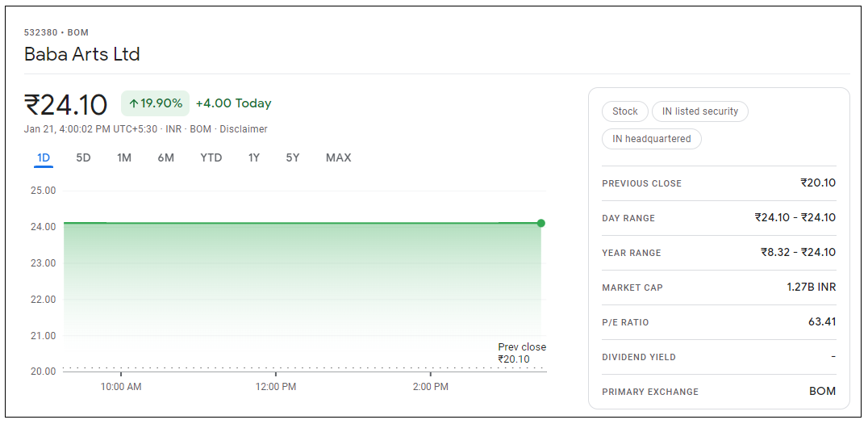868x424 pixels.
Task: Click the Prev close ₹20.10 chart label
Action: click(521, 353)
